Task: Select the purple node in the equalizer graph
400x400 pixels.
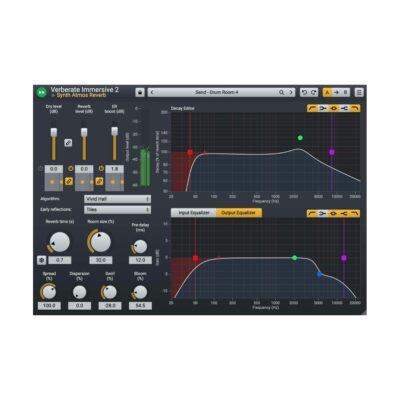Action: click(x=344, y=258)
